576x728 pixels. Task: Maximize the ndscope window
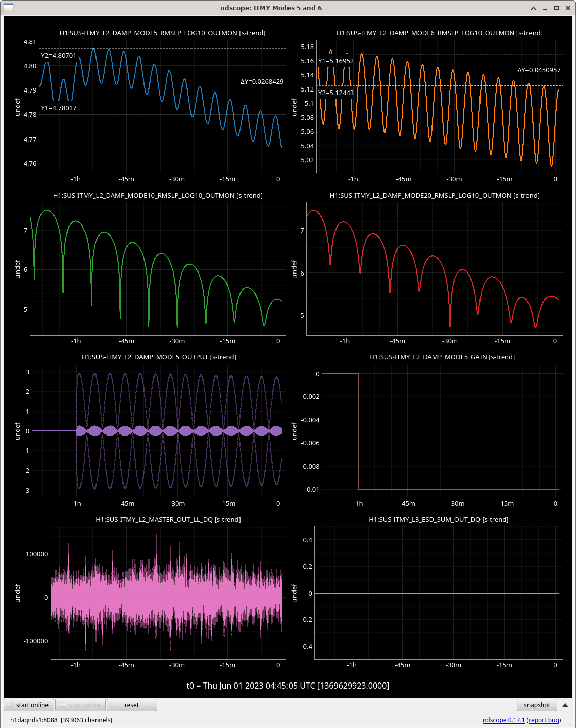click(556, 8)
